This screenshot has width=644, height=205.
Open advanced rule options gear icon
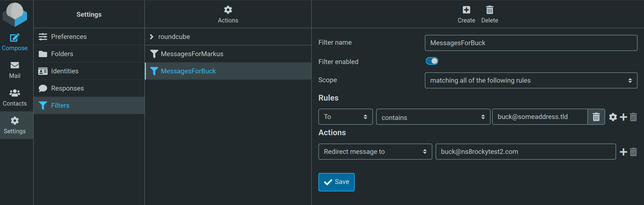[613, 117]
